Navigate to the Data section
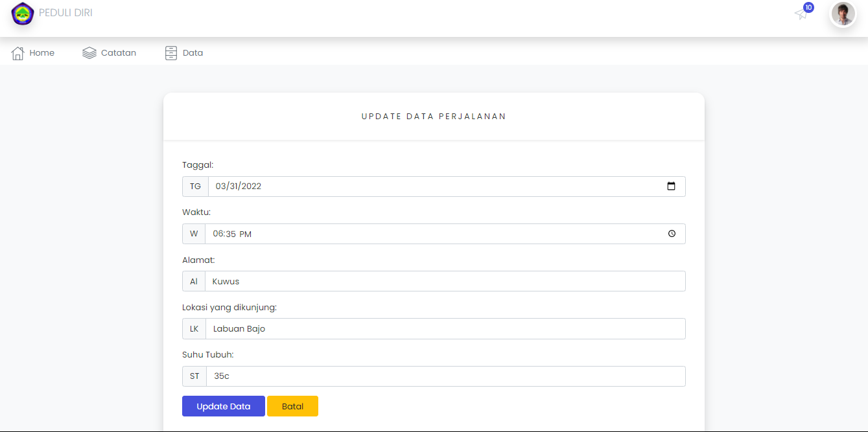868x432 pixels. (193, 52)
